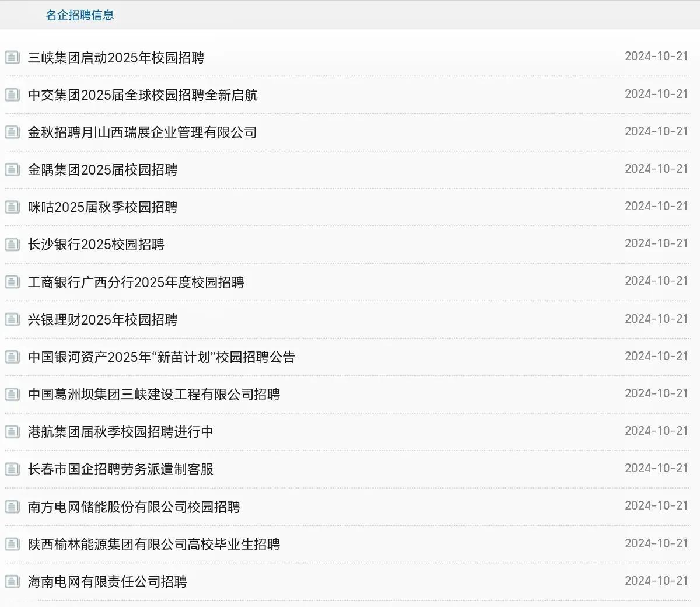
Task: Click document icon beside 南方电网储能股份有限公司
Action: pyautogui.click(x=12, y=507)
